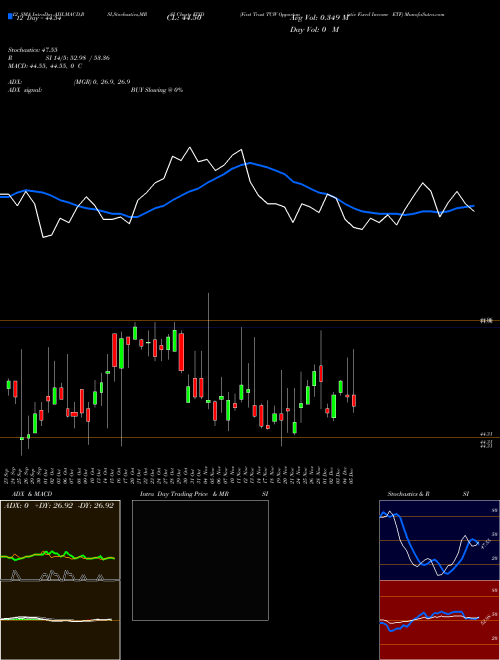Screen dimensions: 500x660
Task: Click the MunafaSutra.com text in the header
Action: 425,14
